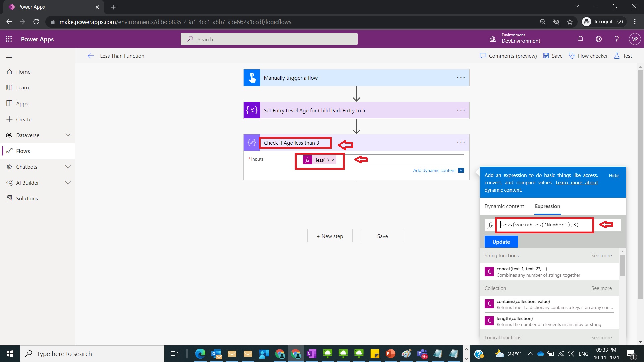Image resolution: width=644 pixels, height=362 pixels.
Task: Hide the expression info banner
Action: tap(614, 176)
